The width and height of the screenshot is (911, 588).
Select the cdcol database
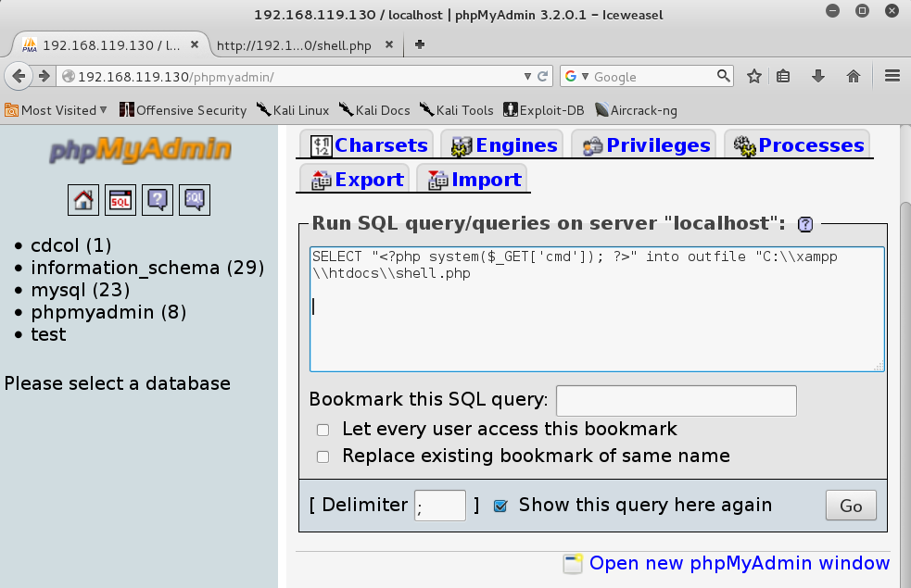coord(70,245)
